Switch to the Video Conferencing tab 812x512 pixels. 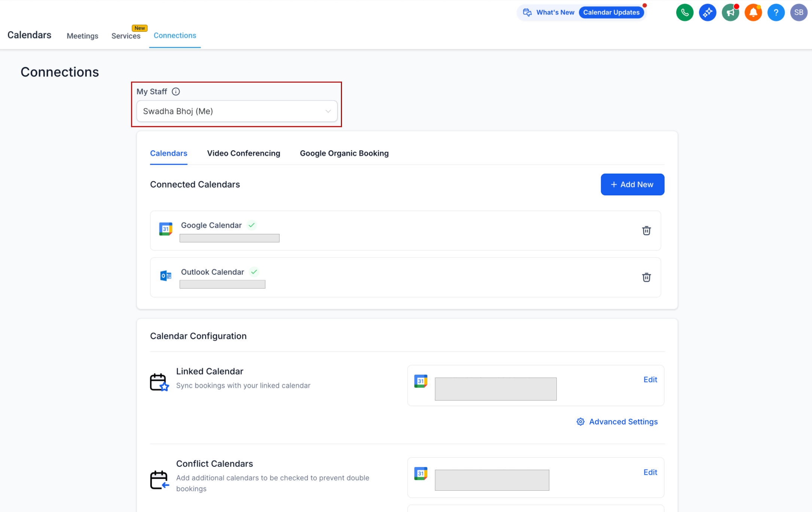coord(244,153)
